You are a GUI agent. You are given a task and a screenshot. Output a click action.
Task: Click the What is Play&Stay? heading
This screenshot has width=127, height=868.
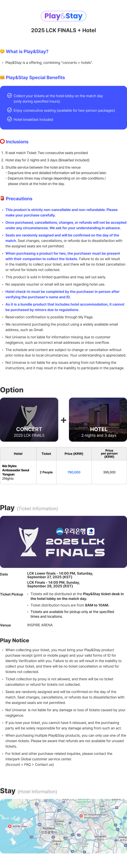tap(27, 51)
